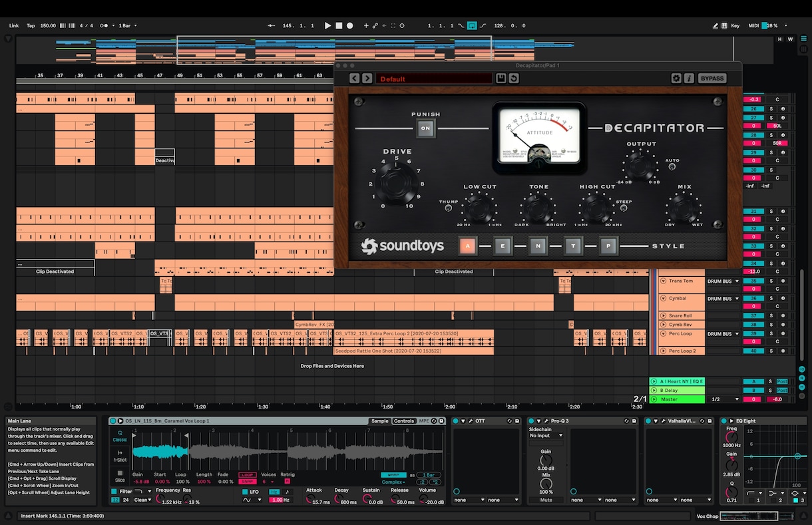Click the Link button
This screenshot has width=812, height=525.
pos(14,26)
